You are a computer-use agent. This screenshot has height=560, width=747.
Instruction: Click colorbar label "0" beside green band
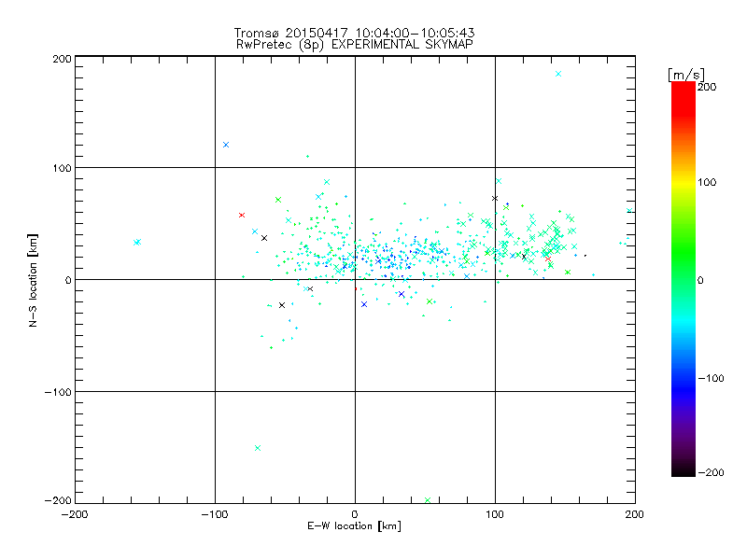(x=699, y=280)
